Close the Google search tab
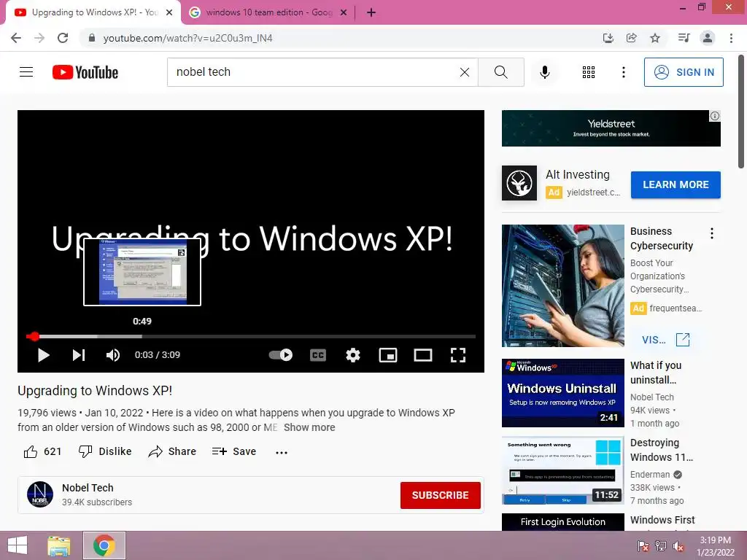The image size is (747, 560). (344, 12)
